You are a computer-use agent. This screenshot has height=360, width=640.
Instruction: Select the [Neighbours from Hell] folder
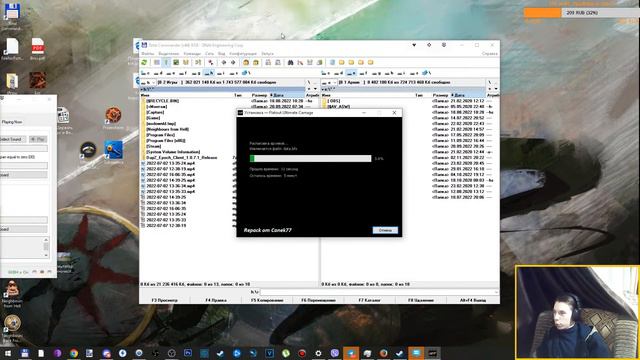point(167,129)
